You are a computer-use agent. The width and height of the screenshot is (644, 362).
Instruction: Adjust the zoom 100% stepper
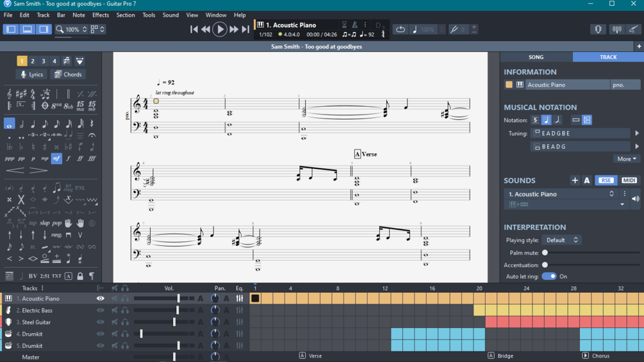(85, 29)
